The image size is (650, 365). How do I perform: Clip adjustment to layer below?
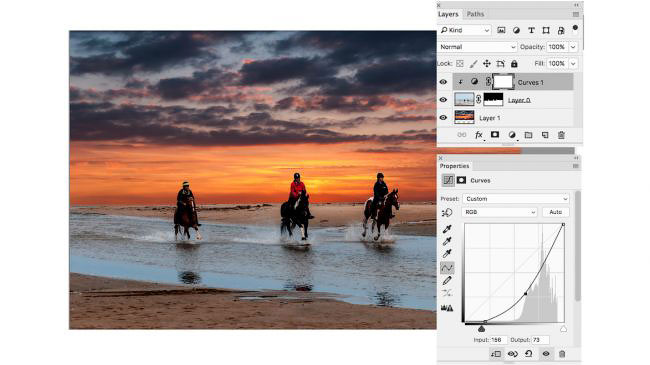[496, 354]
